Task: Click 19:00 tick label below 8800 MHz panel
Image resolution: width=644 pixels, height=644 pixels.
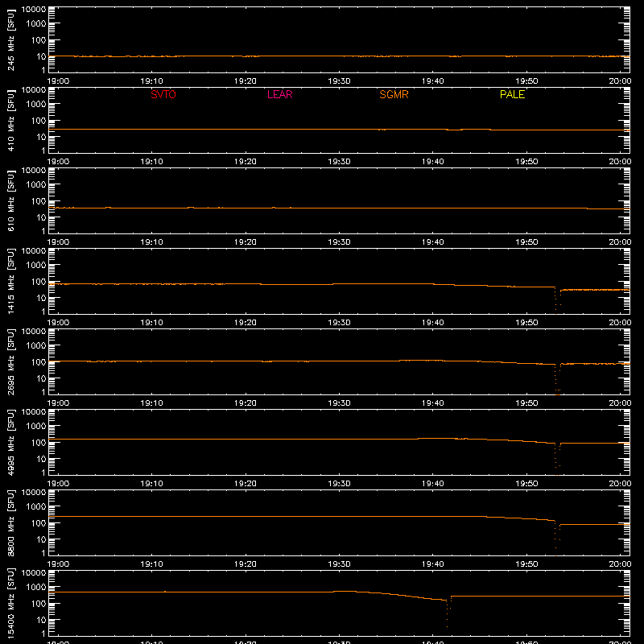Action: [58, 564]
